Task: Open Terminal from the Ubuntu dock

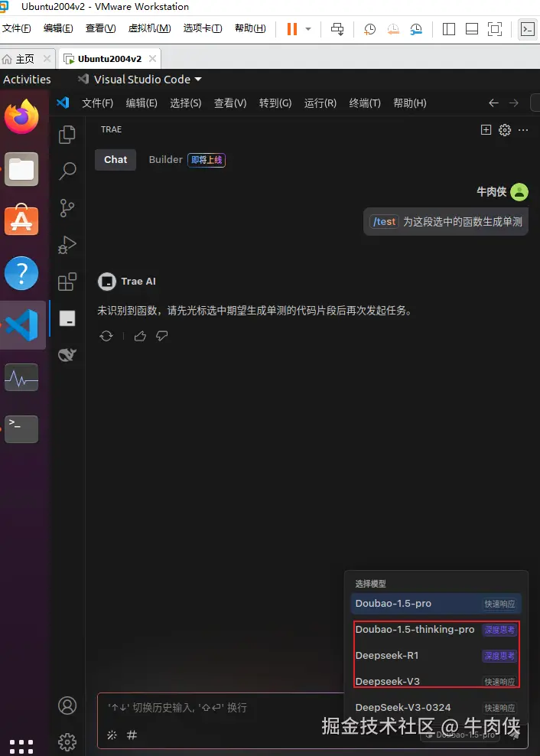Action: click(21, 429)
